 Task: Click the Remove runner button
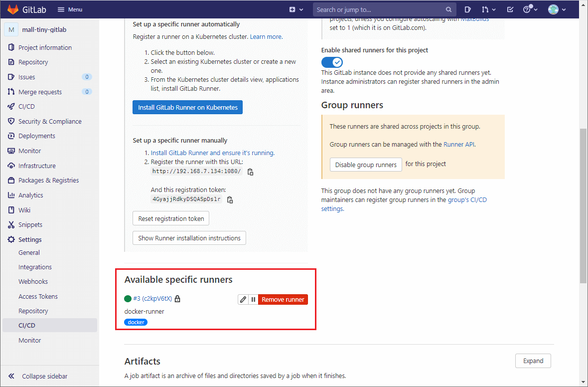coord(283,299)
